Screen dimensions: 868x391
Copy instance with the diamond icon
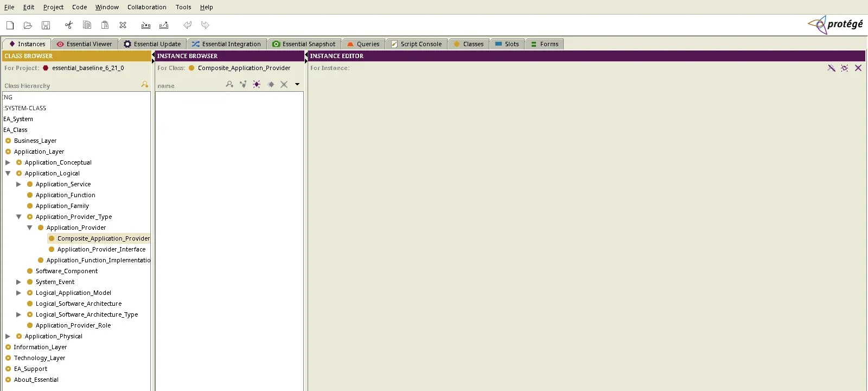pos(271,84)
